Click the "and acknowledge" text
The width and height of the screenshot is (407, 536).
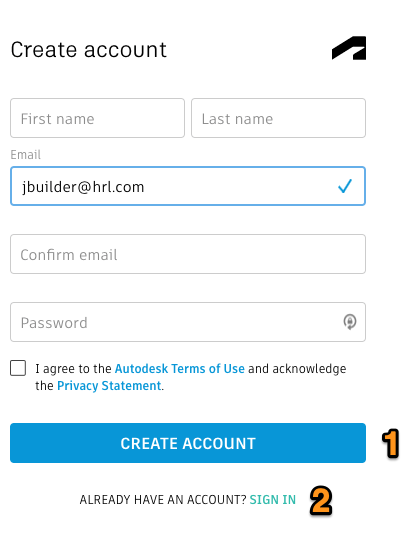click(297, 369)
